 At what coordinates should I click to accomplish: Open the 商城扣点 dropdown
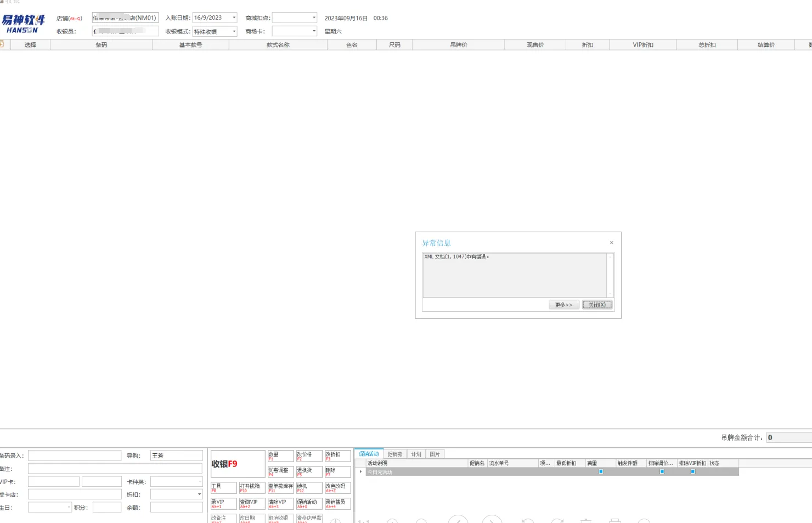[314, 18]
